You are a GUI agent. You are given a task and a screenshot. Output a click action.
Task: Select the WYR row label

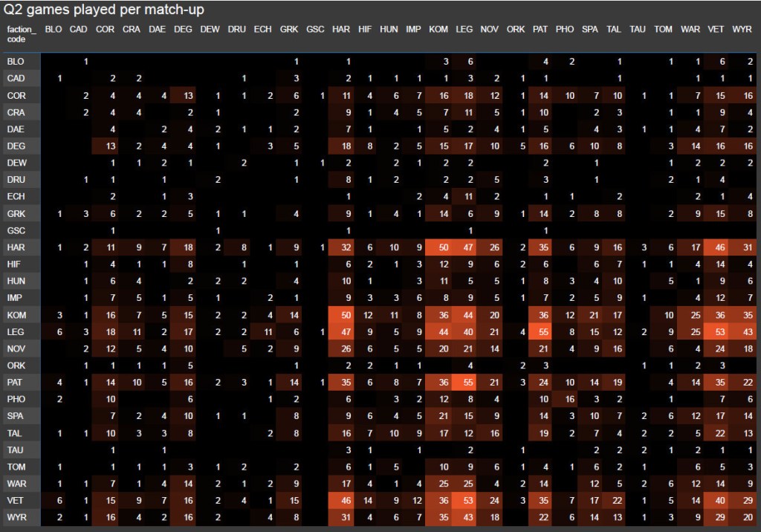click(x=16, y=517)
